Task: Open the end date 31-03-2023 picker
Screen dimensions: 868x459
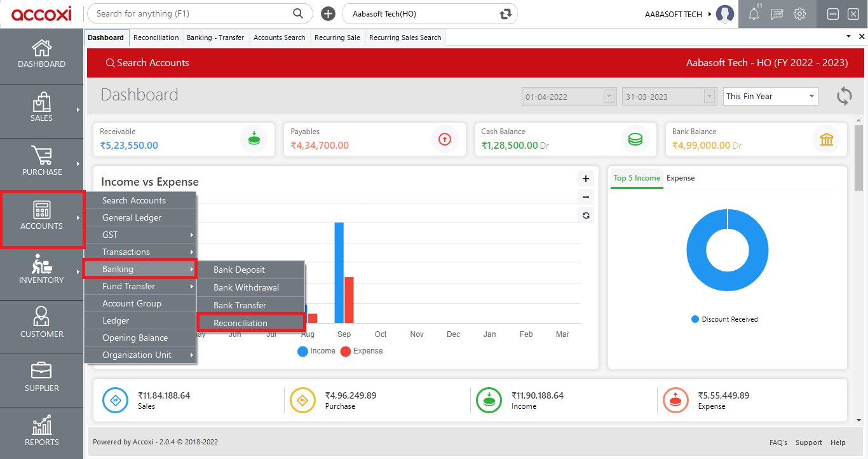Action: point(669,97)
